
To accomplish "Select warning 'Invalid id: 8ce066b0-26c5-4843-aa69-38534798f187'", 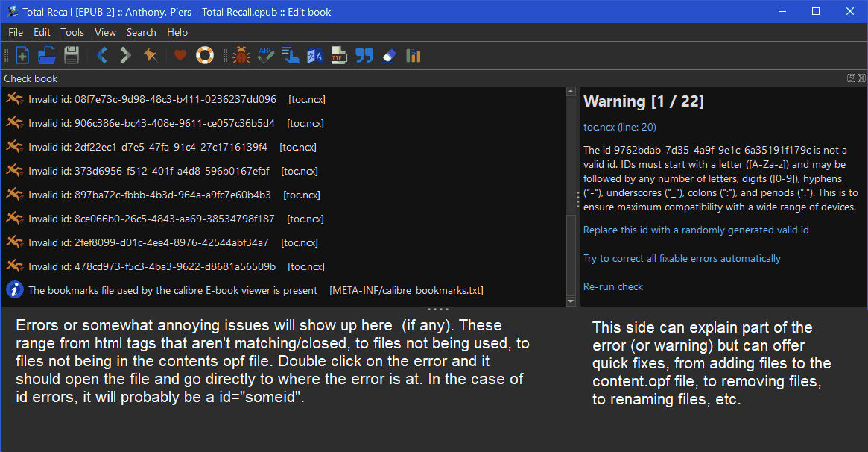I will click(282, 219).
